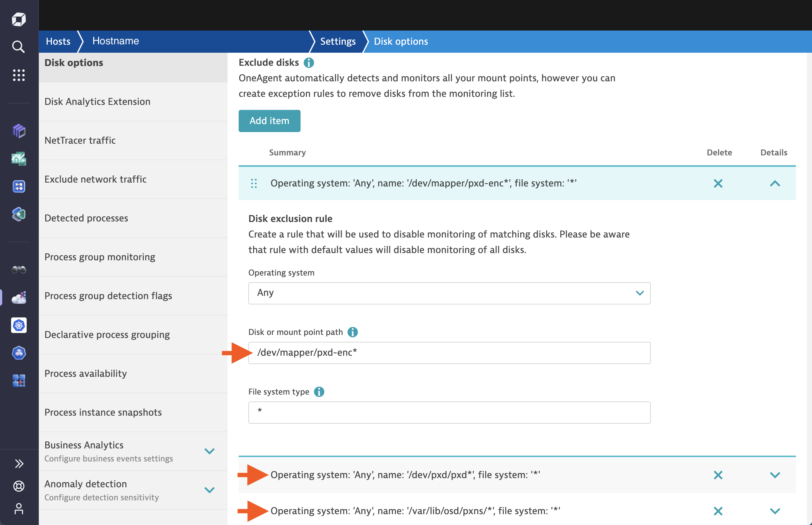
Task: Open the user profile icon
Action: tap(19, 509)
